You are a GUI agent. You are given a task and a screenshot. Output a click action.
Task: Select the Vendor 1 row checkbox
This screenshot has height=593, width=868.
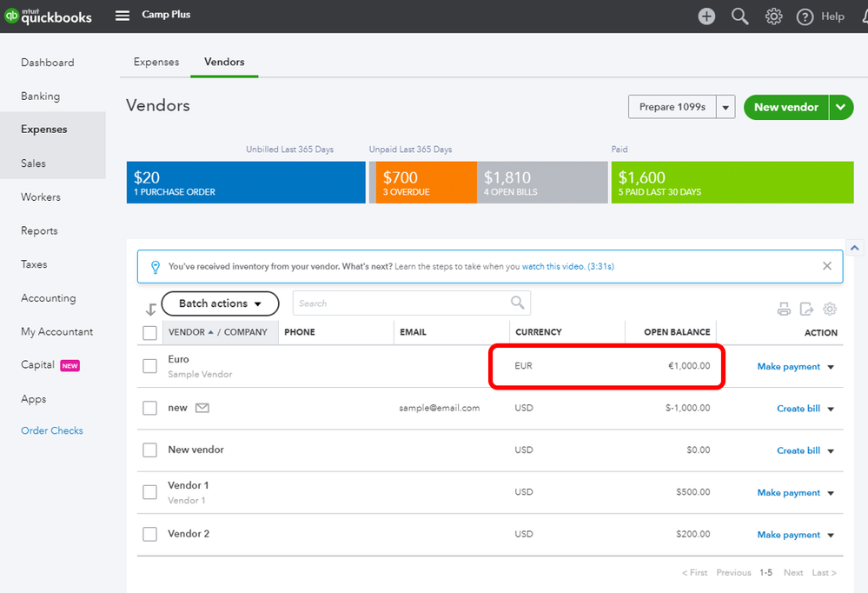pyautogui.click(x=150, y=492)
